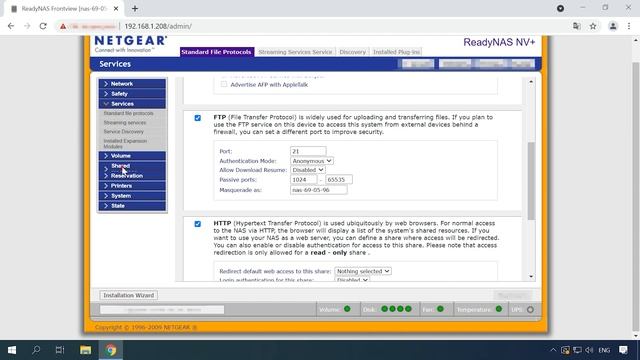Click the Chrome taskbar icon

pyautogui.click(x=111, y=350)
